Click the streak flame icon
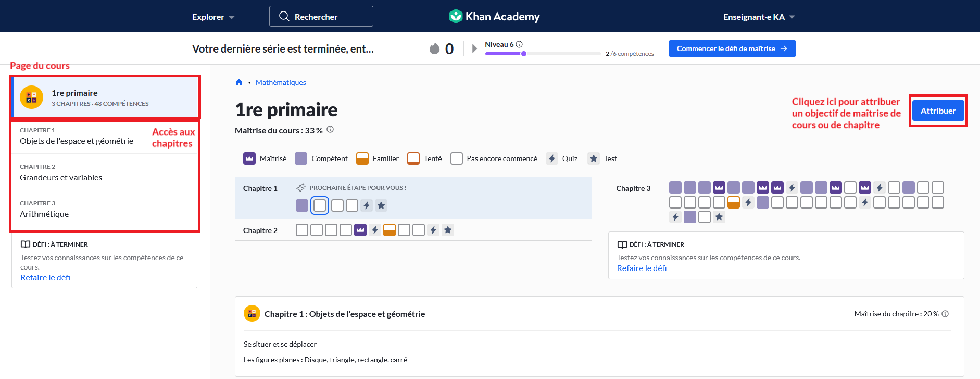The image size is (980, 379). coord(435,48)
